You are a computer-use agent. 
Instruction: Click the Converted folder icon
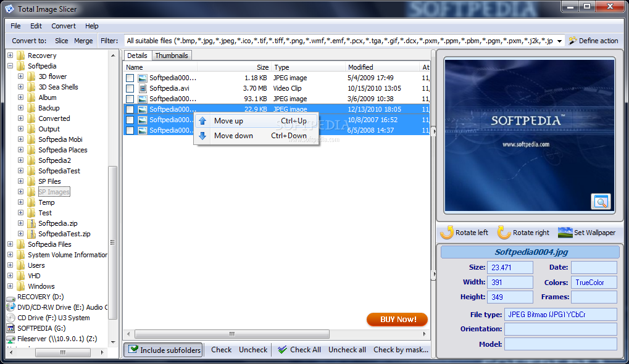(31, 118)
